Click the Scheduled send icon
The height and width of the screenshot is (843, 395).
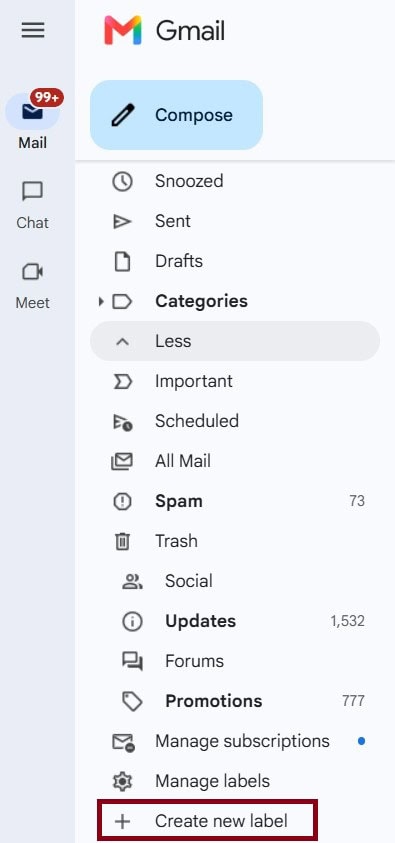point(123,422)
